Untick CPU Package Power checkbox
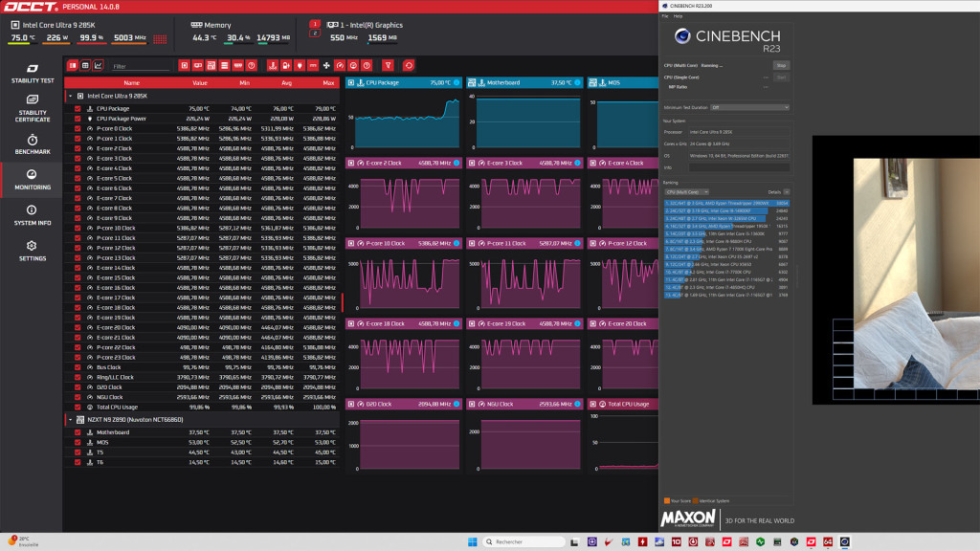980x551 pixels. pyautogui.click(x=78, y=119)
